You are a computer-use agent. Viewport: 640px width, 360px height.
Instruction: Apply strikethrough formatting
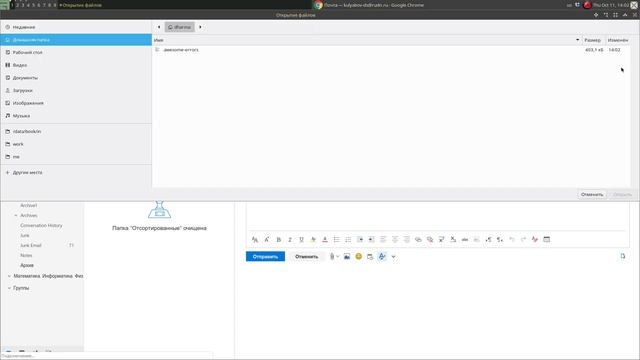click(x=464, y=240)
